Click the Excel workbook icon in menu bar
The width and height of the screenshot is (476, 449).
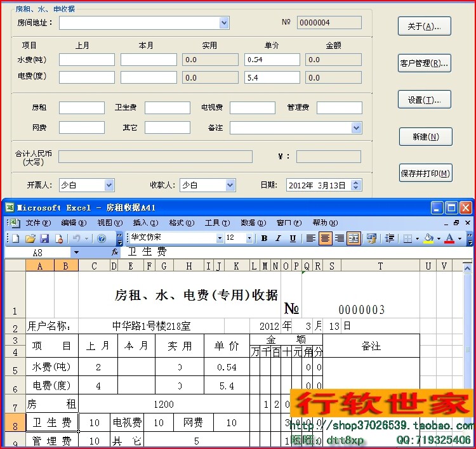14,223
